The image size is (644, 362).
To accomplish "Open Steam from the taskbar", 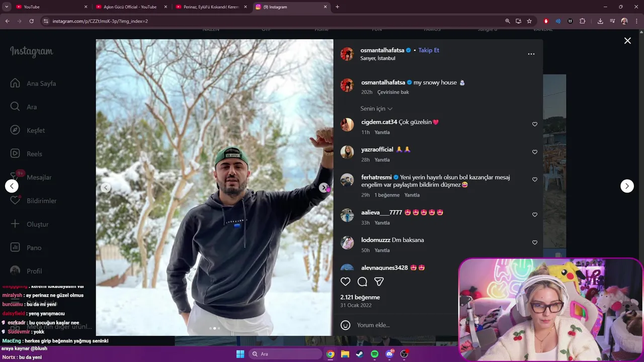I will click(359, 354).
